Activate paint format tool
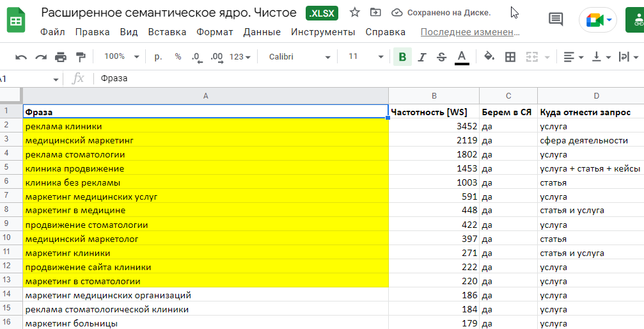 (x=81, y=57)
